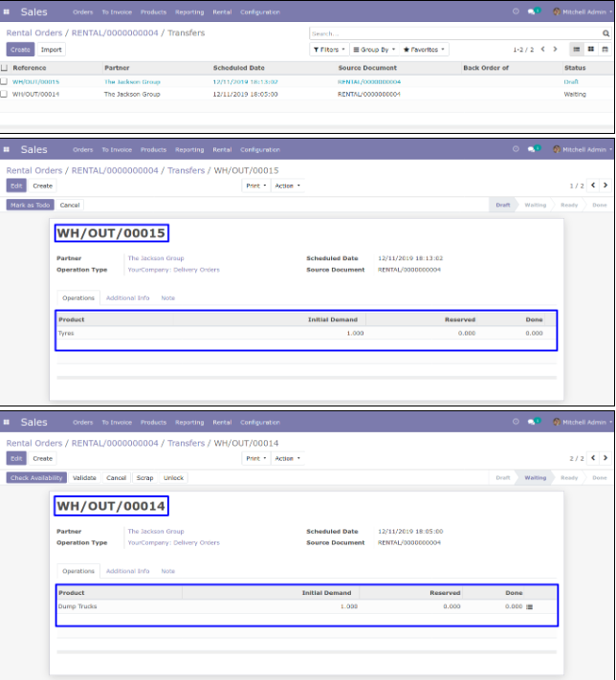Go to previous record from WH/OUT/00015 pager
616x680 pixels.
coord(593,186)
